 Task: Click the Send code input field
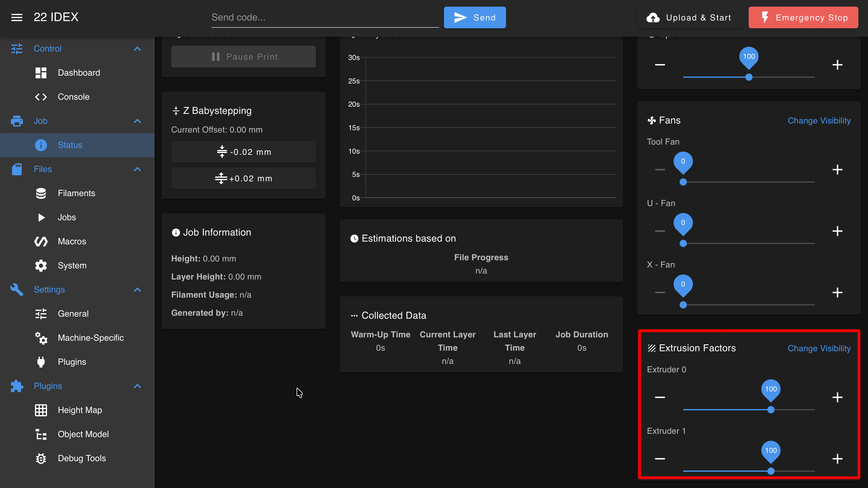point(325,17)
